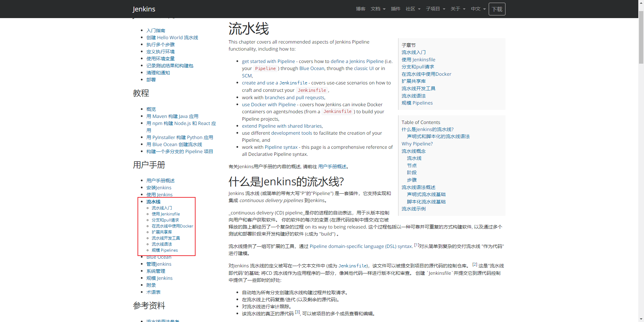The width and height of the screenshot is (644, 322).
Task: Jump to 流水线示例 in contents
Action: click(x=414, y=209)
